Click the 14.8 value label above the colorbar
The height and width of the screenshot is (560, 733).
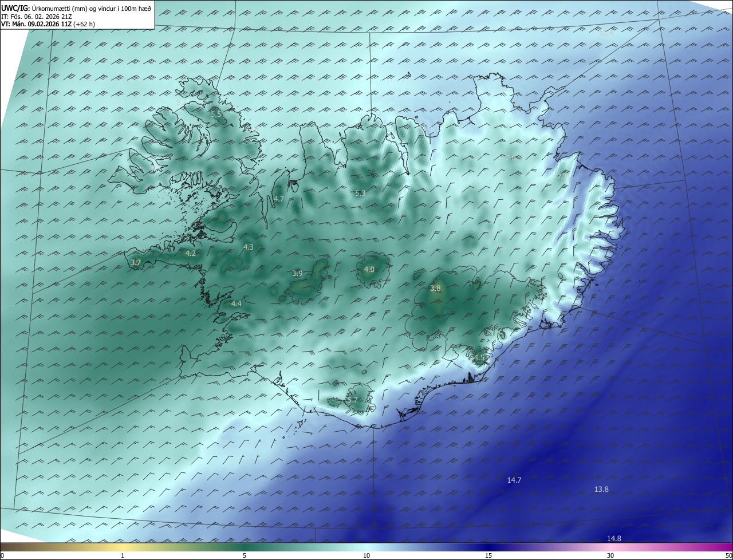pyautogui.click(x=614, y=538)
